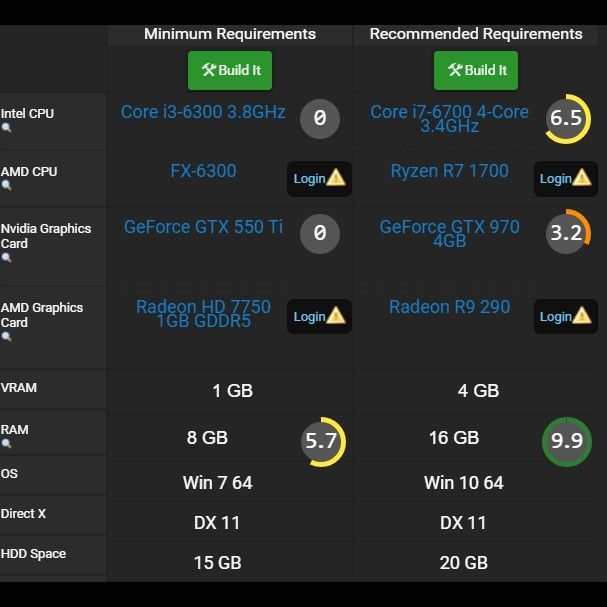607x607 pixels.
Task: Click the 15 GB HDD space value
Action: coord(217,563)
